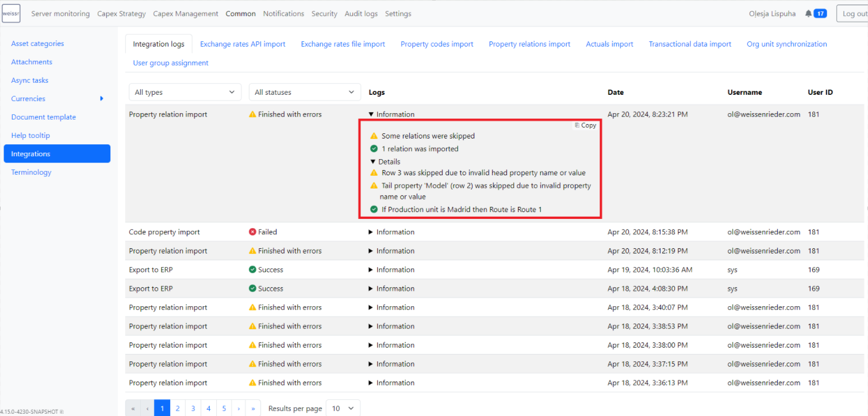Expand Information for Code property import row
This screenshot has height=416, width=868.
point(391,232)
